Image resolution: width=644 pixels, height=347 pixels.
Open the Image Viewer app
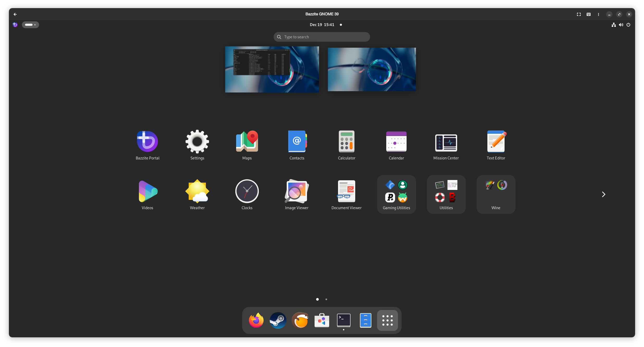click(x=297, y=191)
